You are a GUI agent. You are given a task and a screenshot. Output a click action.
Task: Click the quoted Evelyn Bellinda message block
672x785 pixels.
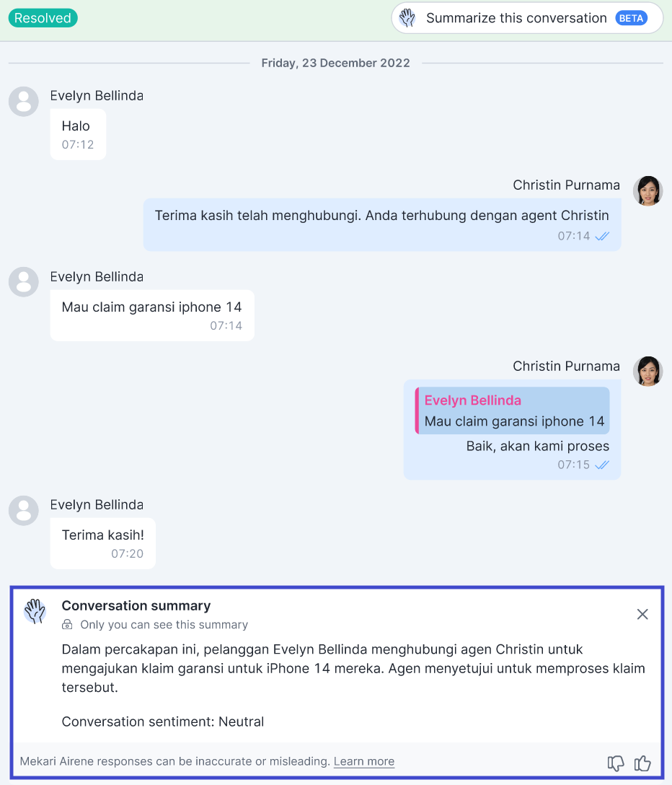point(513,411)
